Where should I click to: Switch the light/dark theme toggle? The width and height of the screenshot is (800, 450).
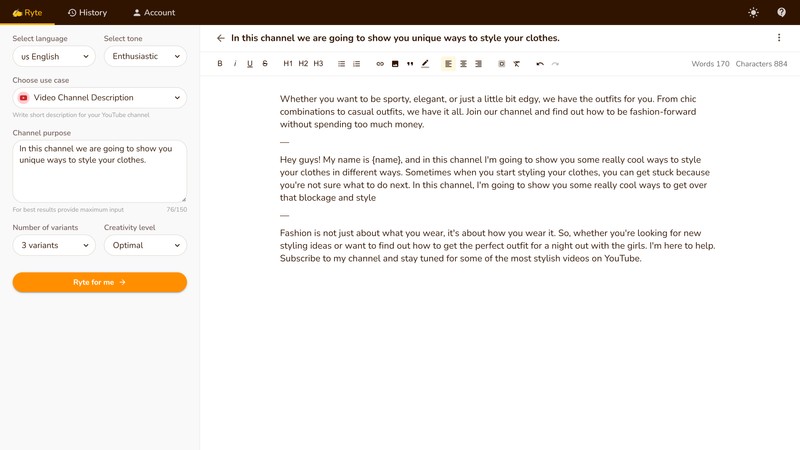point(753,13)
